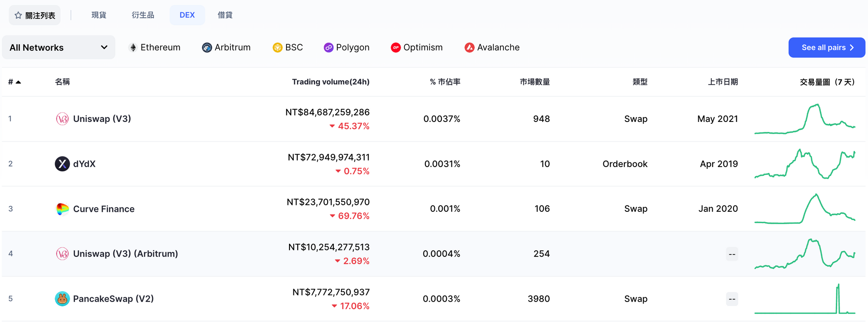Click the Curve Finance 7-day volume chart
The image size is (868, 322).
pos(805,209)
